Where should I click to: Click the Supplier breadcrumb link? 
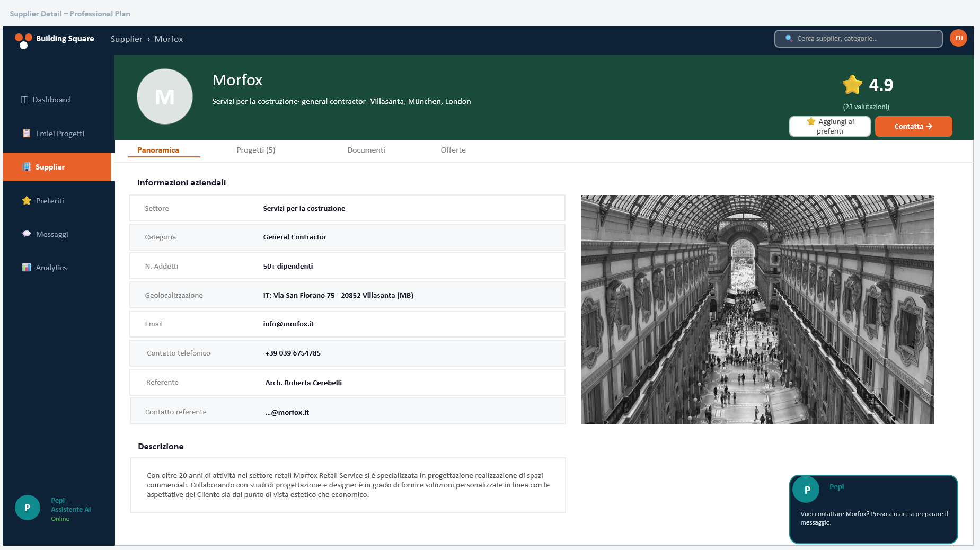click(x=126, y=39)
